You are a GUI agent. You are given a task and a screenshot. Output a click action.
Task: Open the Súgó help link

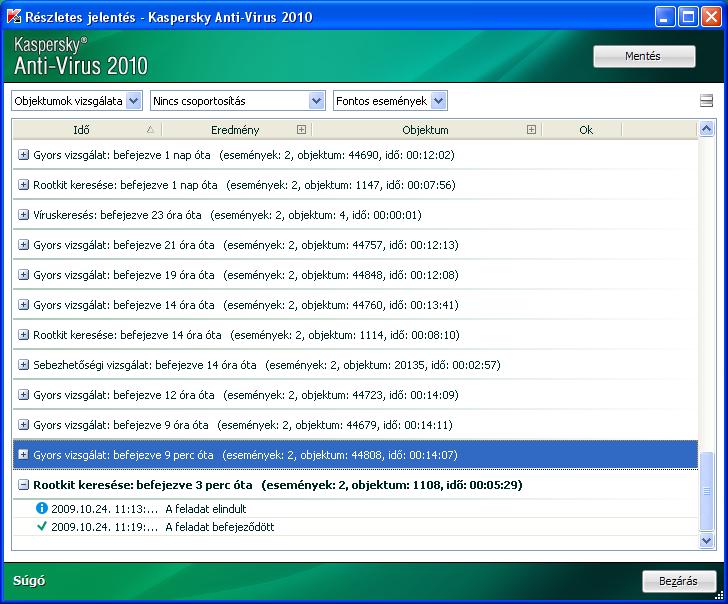(29, 580)
